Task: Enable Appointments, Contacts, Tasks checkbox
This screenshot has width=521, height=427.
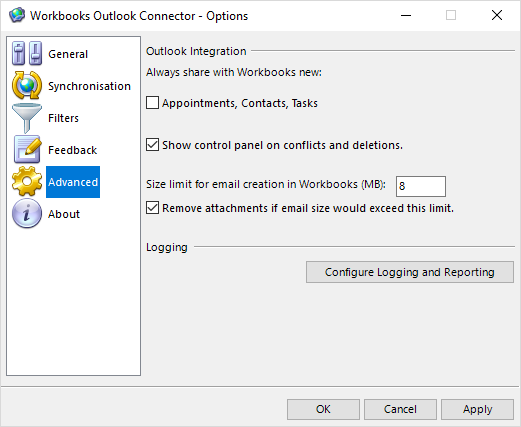Action: 152,103
